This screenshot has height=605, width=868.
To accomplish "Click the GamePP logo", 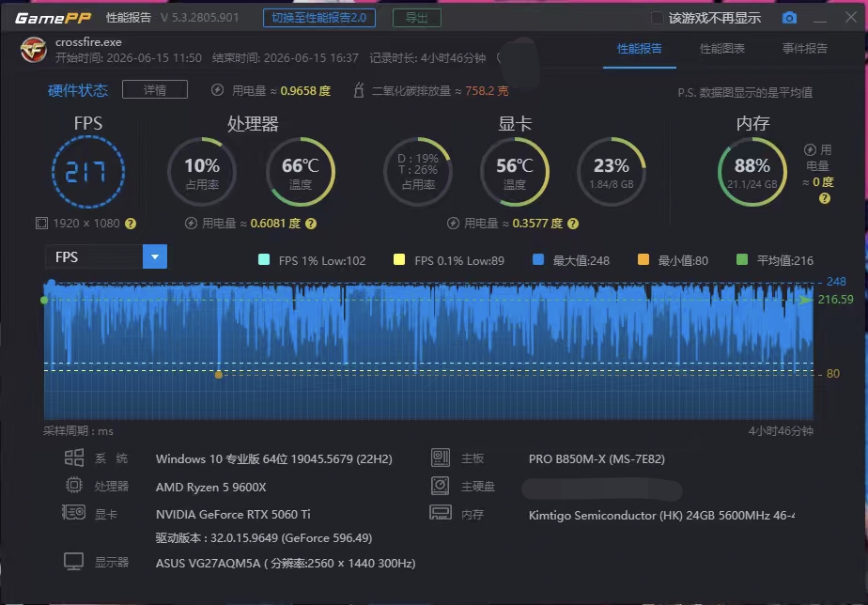I will (54, 18).
